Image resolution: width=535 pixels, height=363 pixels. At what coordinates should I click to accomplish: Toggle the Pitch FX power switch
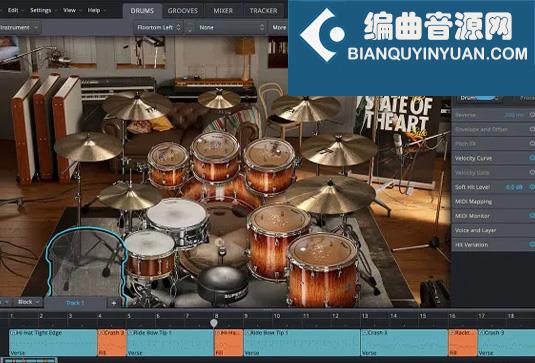pos(532,144)
